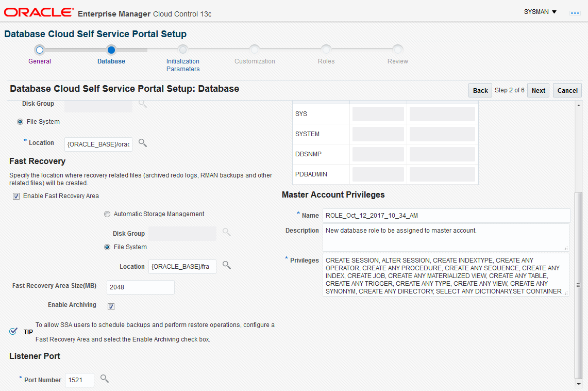The width and height of the screenshot is (588, 391).
Task: Click the first password field for SYS
Action: click(378, 114)
